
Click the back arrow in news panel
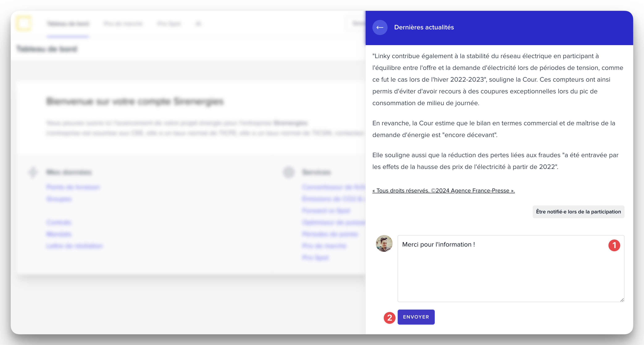(x=380, y=27)
